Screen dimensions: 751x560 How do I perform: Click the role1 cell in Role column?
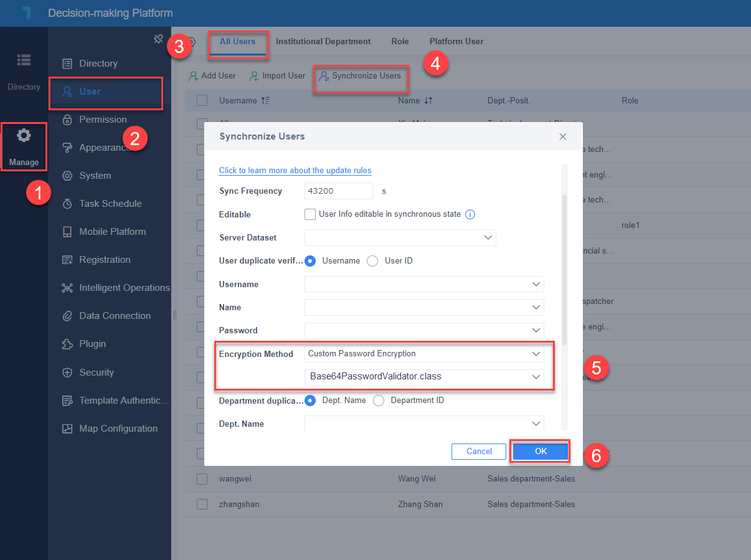coord(631,225)
